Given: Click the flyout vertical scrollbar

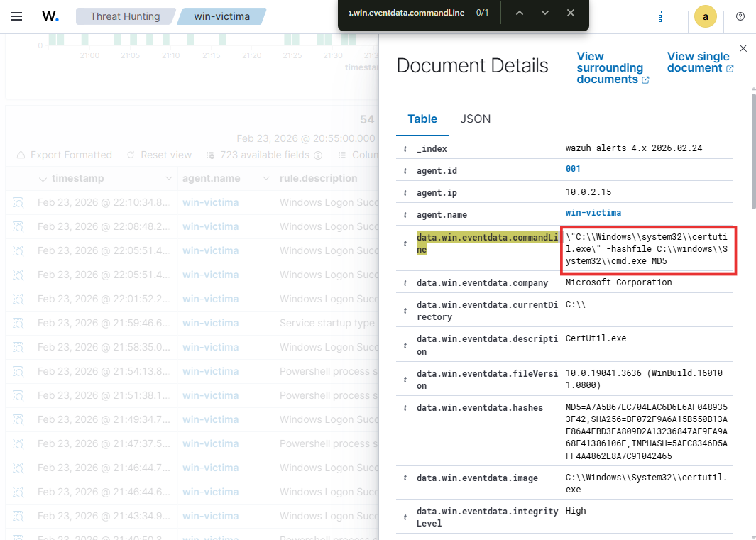Looking at the screenshot, I should click(x=753, y=151).
